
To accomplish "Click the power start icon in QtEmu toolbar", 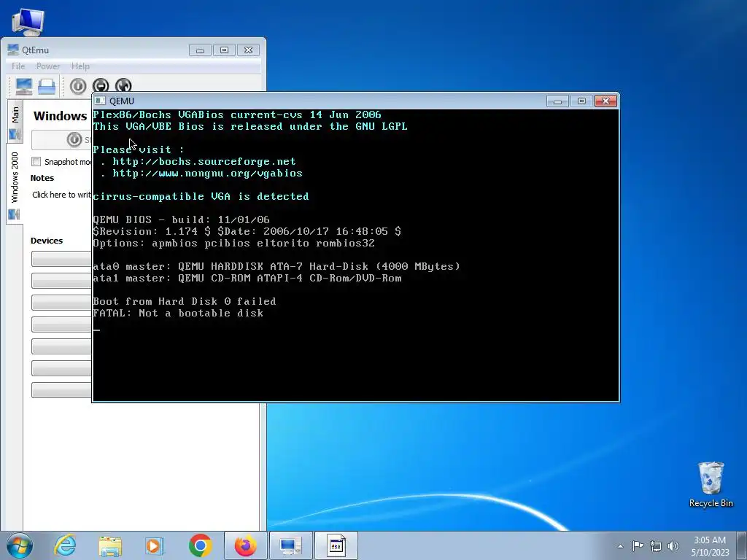I will click(x=78, y=86).
